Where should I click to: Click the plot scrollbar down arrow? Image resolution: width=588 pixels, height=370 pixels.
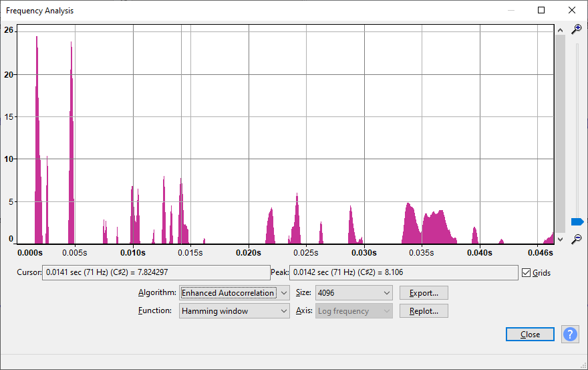(x=560, y=239)
